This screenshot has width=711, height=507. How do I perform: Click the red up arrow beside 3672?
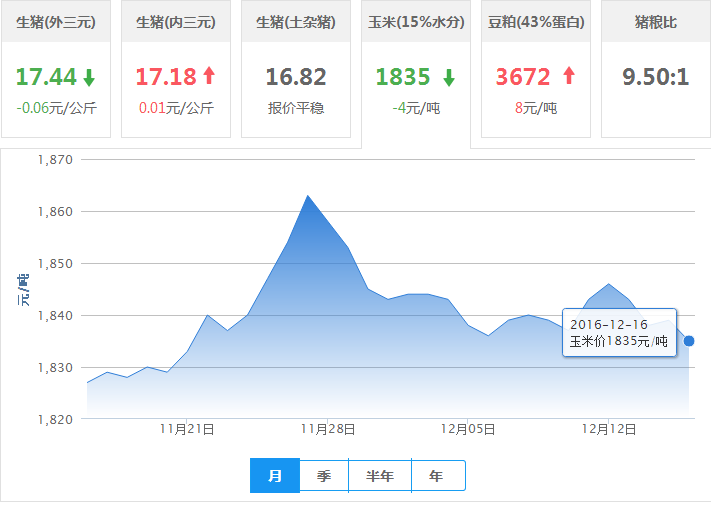click(x=569, y=75)
